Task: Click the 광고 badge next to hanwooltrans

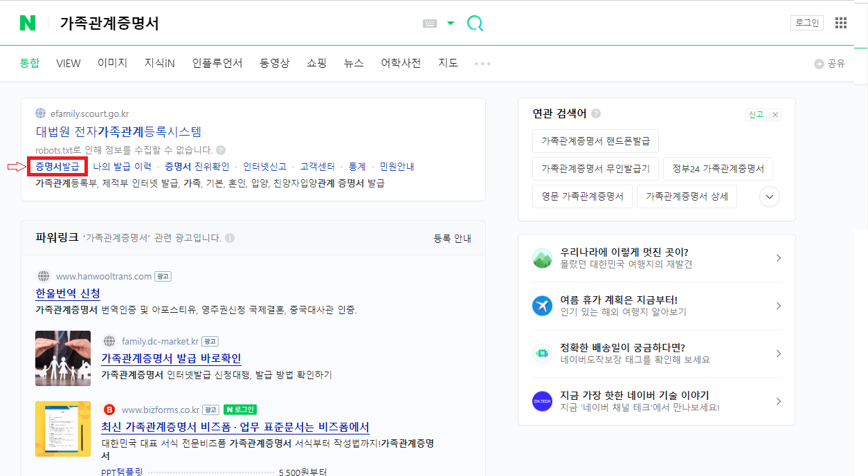Action: (163, 276)
